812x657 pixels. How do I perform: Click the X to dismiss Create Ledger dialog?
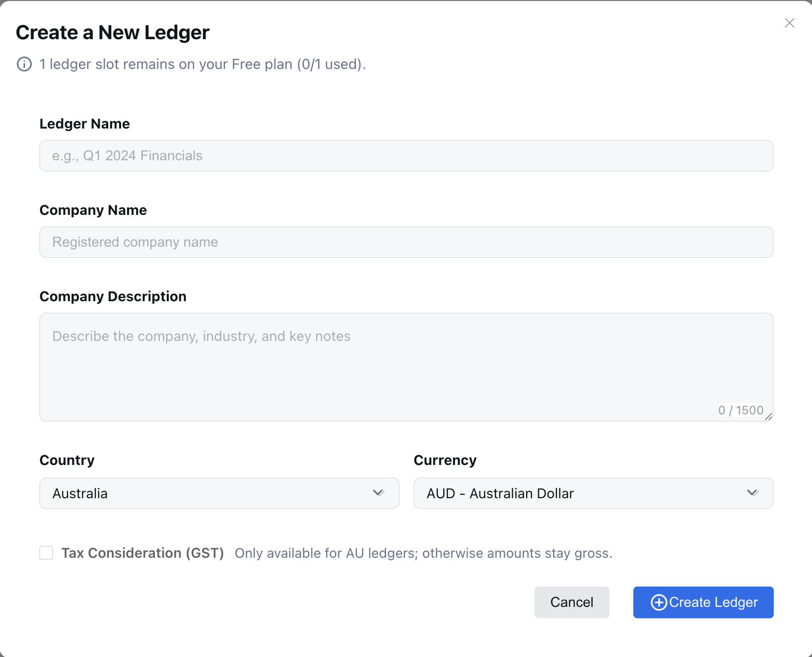click(790, 23)
